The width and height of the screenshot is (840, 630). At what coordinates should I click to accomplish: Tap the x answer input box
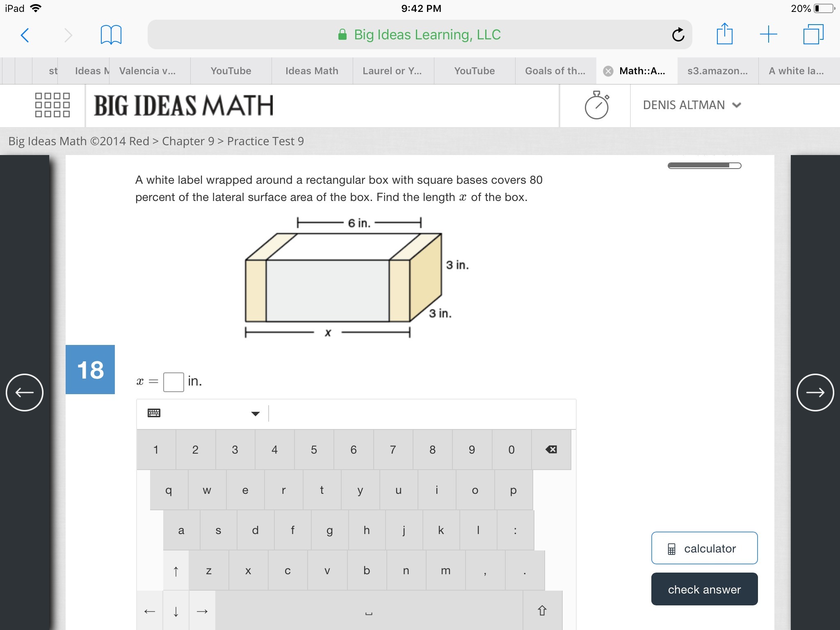173,382
